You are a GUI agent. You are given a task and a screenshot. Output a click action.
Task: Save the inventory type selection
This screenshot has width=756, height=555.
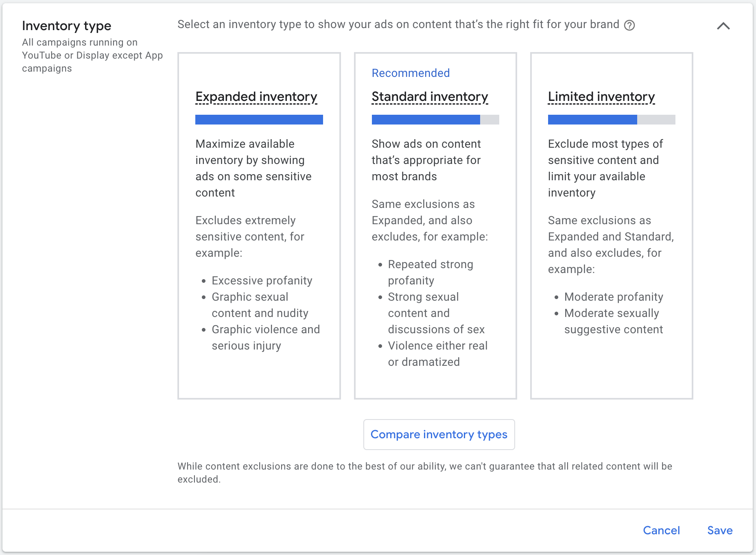(719, 530)
